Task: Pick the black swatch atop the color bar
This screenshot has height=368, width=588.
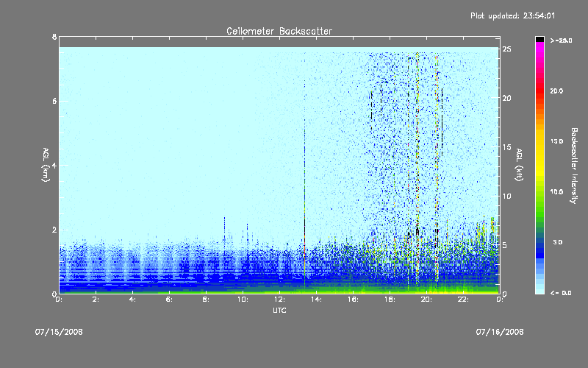Action: tap(539, 39)
